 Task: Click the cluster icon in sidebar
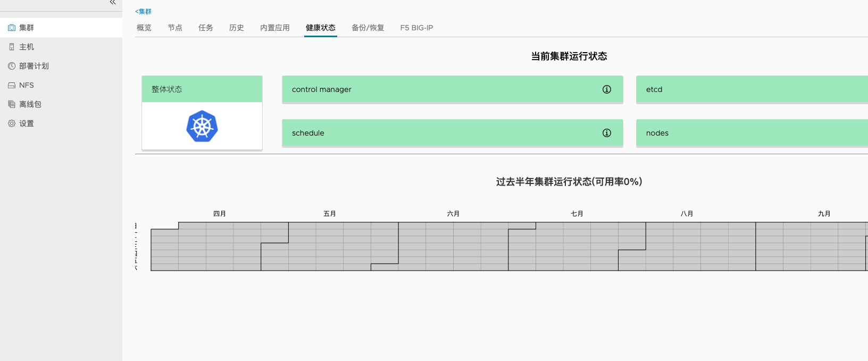(x=12, y=28)
